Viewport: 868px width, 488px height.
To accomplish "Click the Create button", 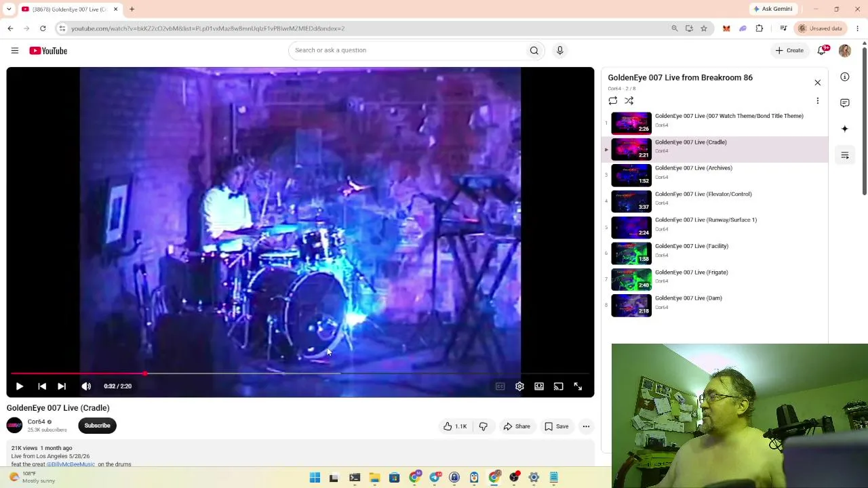I will tap(790, 50).
